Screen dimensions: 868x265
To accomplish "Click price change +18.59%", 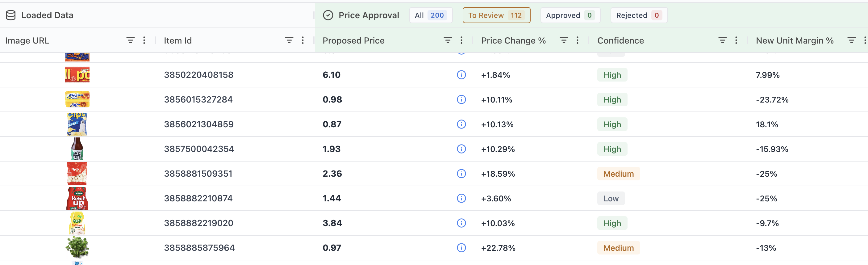I will 498,174.
